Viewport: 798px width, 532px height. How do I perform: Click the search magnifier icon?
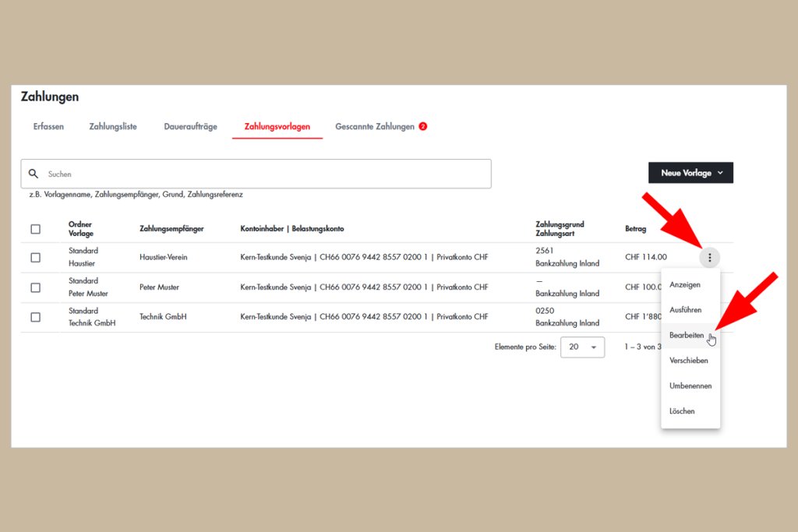coord(33,173)
